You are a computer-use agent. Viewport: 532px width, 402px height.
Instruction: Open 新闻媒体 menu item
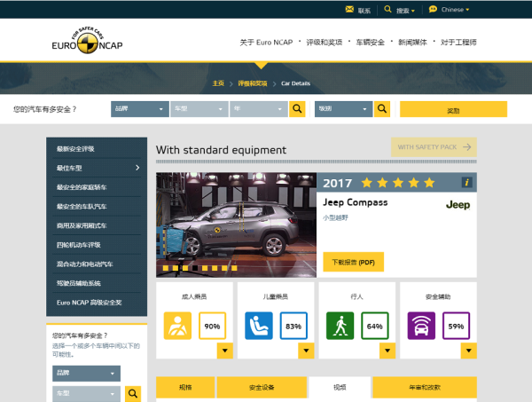point(412,43)
